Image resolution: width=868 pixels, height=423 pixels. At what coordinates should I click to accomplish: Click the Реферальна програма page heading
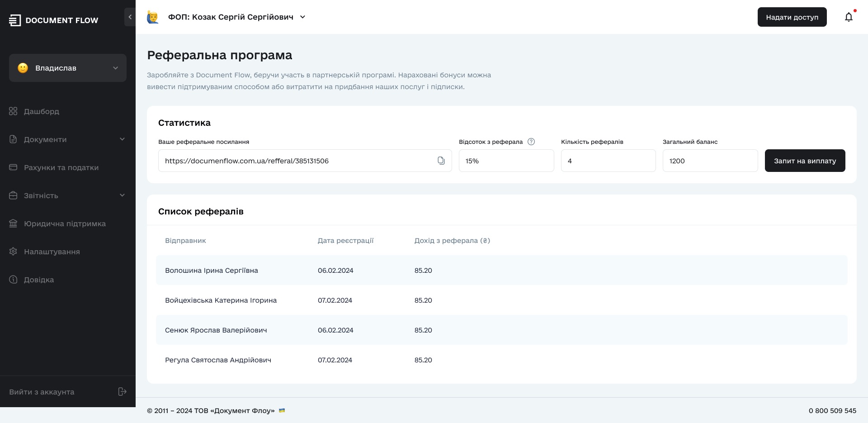click(x=220, y=55)
